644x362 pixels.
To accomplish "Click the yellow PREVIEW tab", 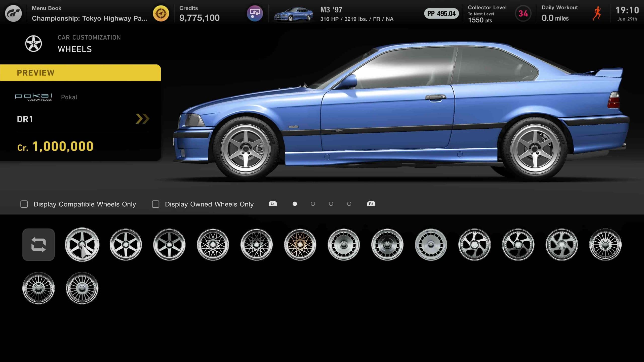I will pyautogui.click(x=80, y=73).
